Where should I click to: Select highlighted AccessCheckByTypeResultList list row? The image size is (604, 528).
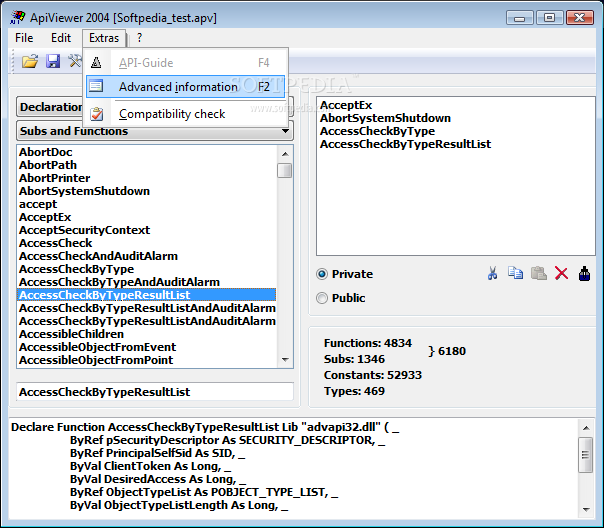click(x=146, y=295)
